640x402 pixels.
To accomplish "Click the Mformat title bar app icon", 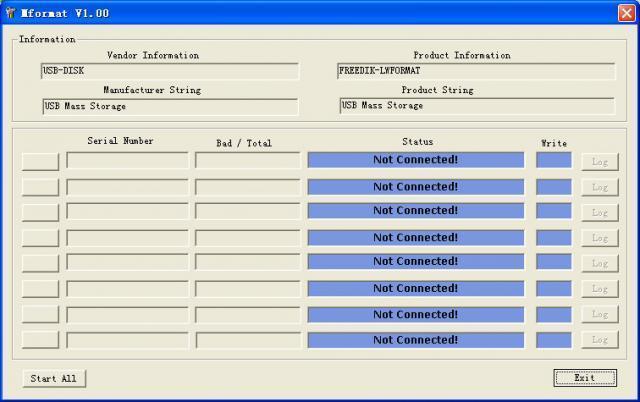I will (x=10, y=13).
